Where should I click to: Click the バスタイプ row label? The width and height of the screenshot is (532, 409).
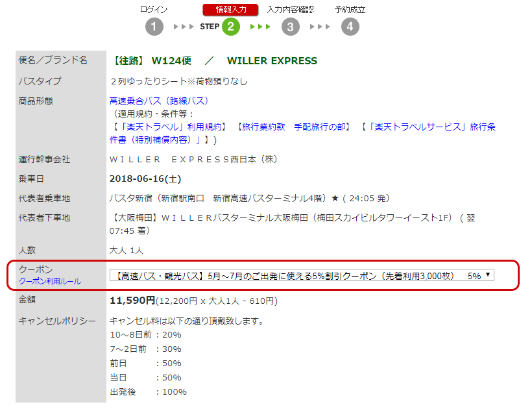(x=40, y=81)
